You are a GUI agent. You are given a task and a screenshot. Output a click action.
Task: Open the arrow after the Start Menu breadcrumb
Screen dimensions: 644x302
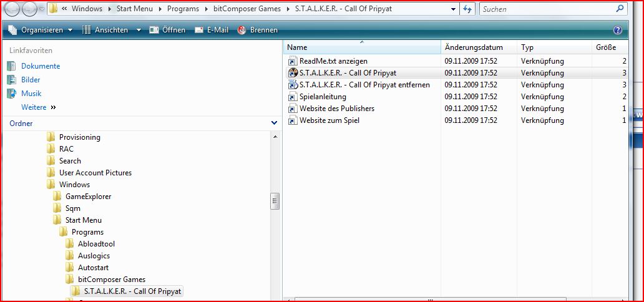pos(160,9)
